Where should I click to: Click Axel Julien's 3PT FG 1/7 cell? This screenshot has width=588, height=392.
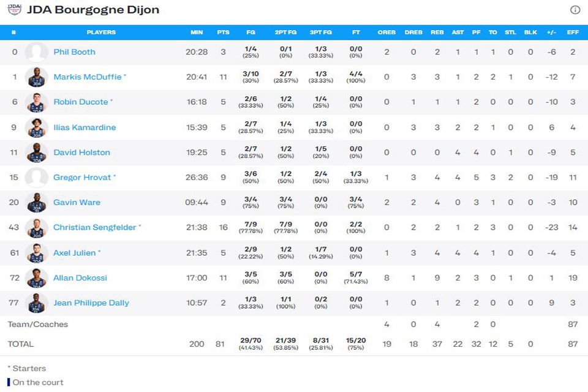click(320, 252)
